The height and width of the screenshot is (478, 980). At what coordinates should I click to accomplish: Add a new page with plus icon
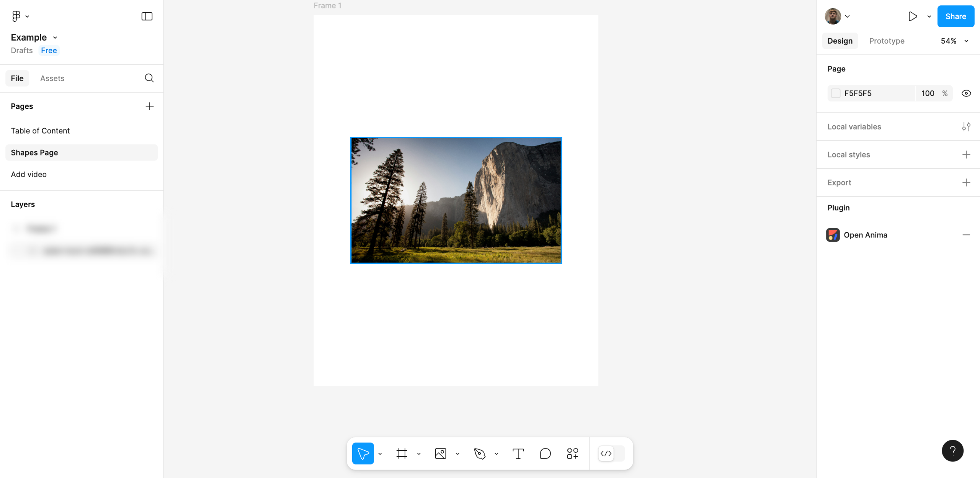(x=150, y=106)
